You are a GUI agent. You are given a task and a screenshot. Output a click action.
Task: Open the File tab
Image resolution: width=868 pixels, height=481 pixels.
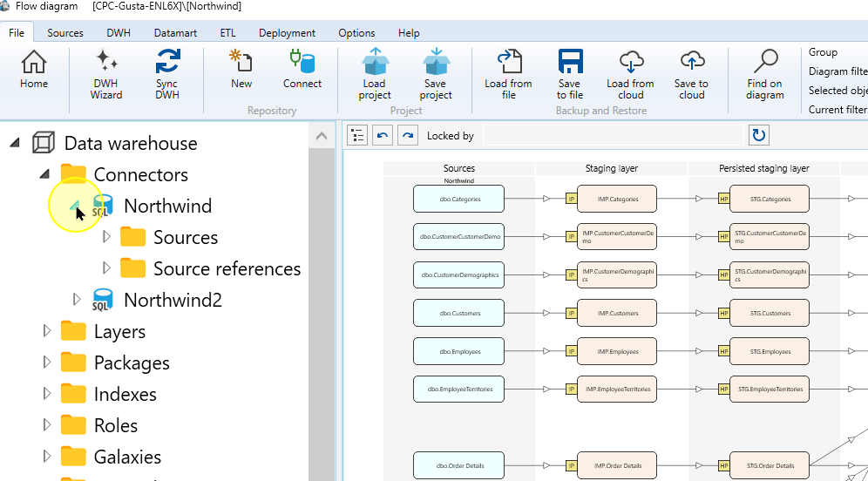[x=17, y=32]
